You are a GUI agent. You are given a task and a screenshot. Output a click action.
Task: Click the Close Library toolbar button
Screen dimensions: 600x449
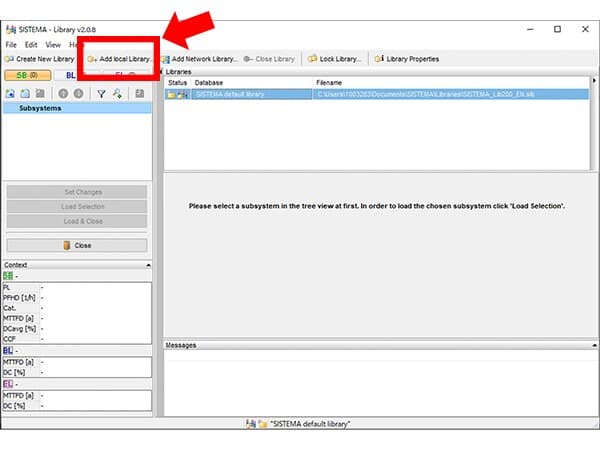click(x=269, y=59)
